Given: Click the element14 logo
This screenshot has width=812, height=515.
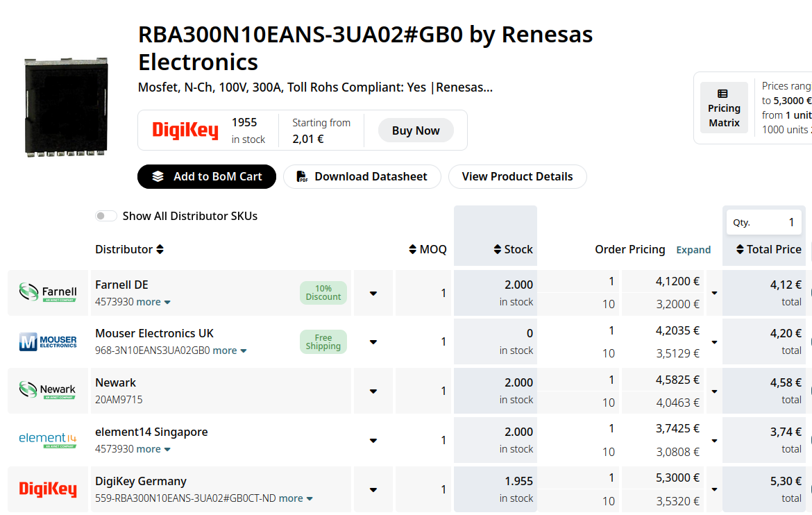Looking at the screenshot, I should pos(48,440).
